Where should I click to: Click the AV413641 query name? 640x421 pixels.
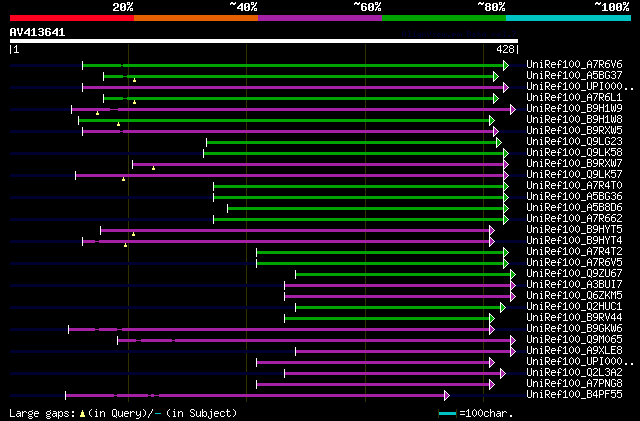37,32
